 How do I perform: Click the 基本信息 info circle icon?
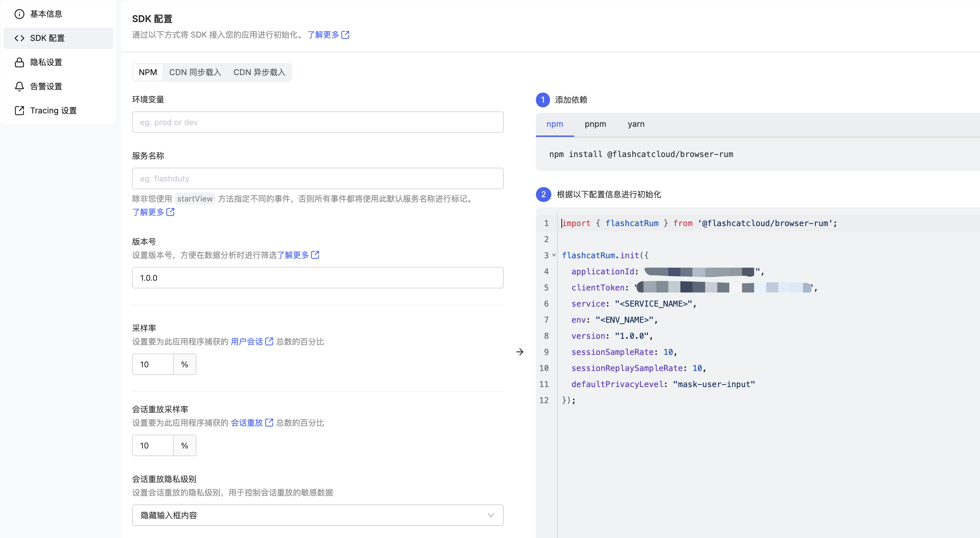[19, 14]
